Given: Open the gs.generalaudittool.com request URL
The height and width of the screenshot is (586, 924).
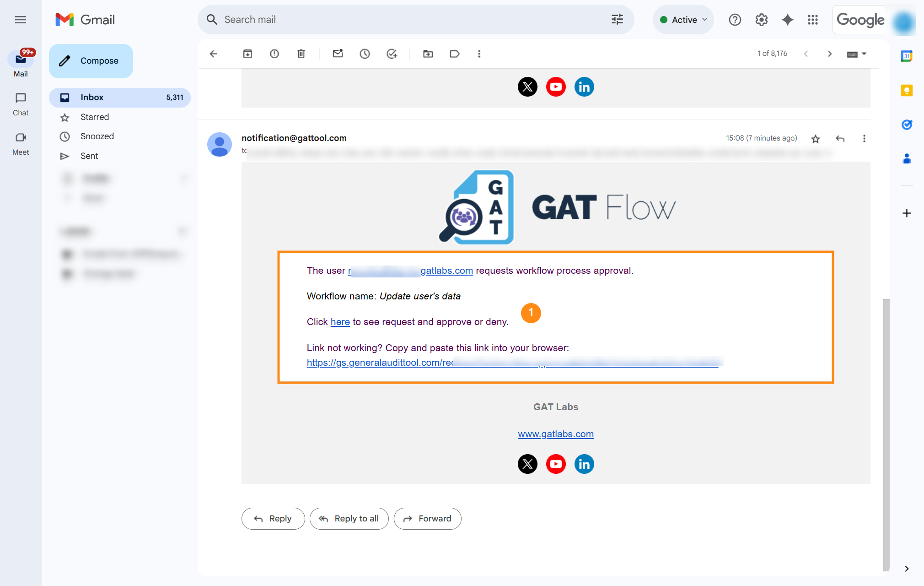Looking at the screenshot, I should pos(512,363).
